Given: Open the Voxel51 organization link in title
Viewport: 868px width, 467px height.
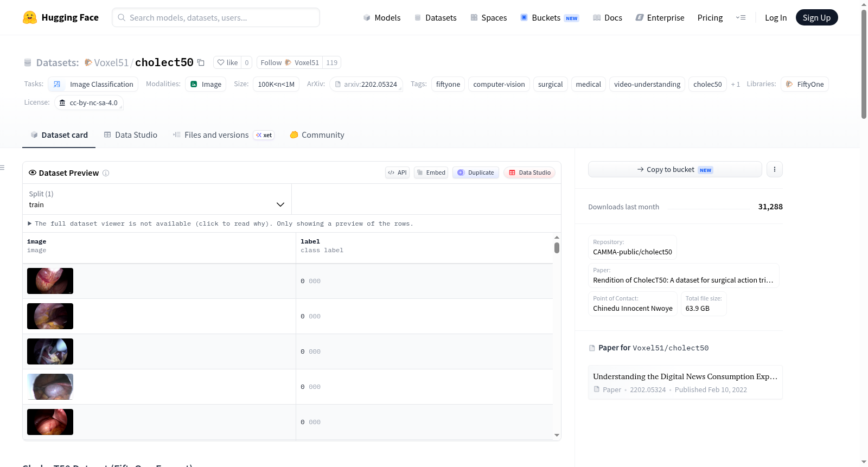Looking at the screenshot, I should 111,62.
